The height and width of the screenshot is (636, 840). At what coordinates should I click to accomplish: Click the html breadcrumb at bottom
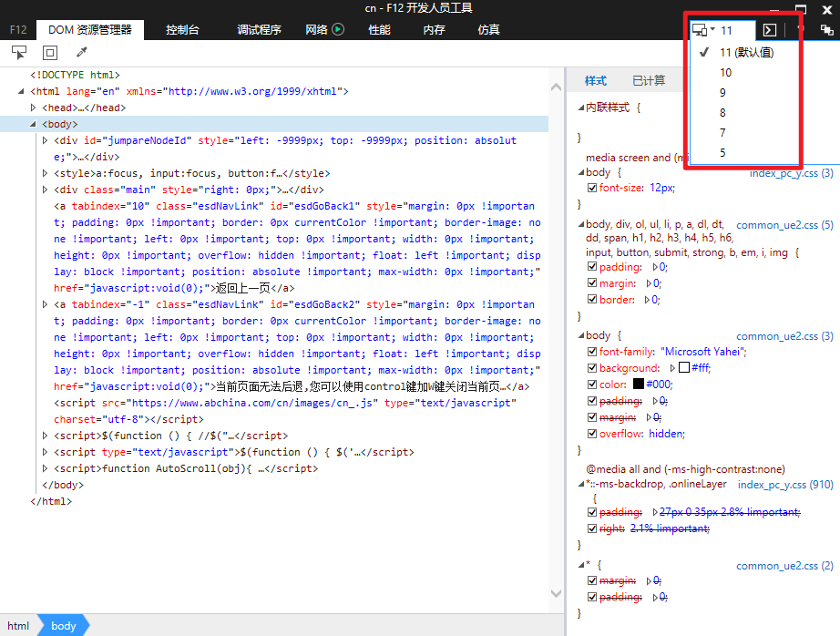(x=18, y=626)
